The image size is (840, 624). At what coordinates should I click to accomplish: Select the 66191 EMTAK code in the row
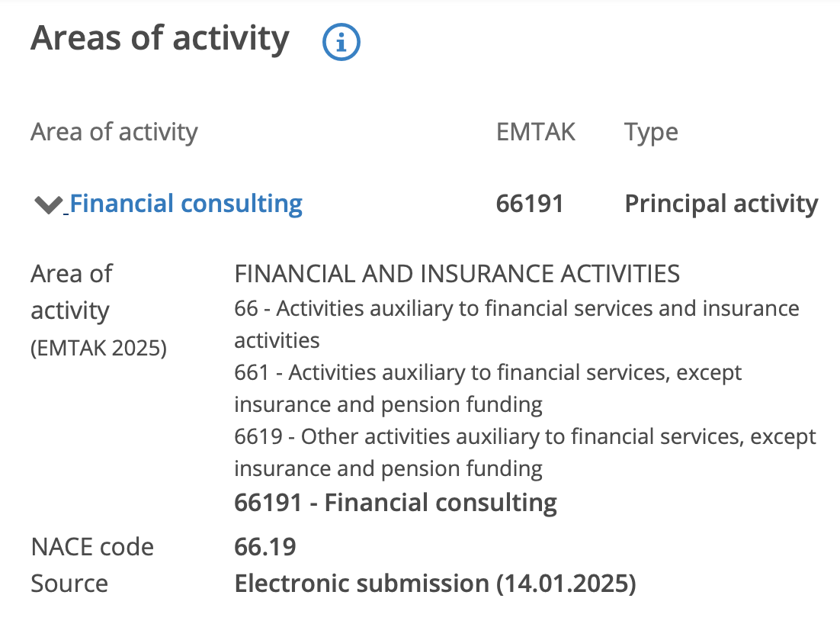530,204
